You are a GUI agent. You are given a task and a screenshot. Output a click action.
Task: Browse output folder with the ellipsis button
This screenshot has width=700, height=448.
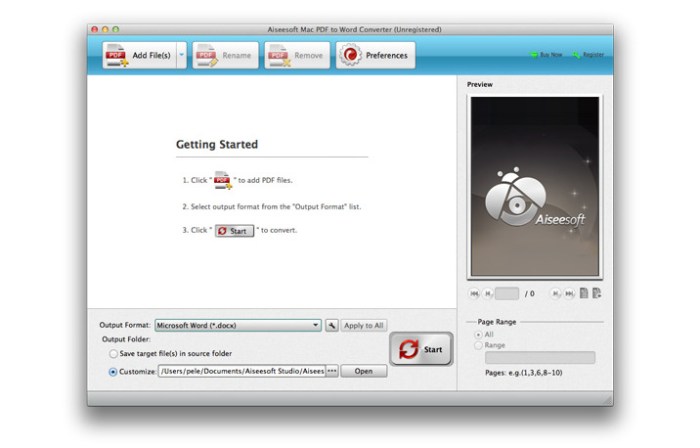[332, 371]
